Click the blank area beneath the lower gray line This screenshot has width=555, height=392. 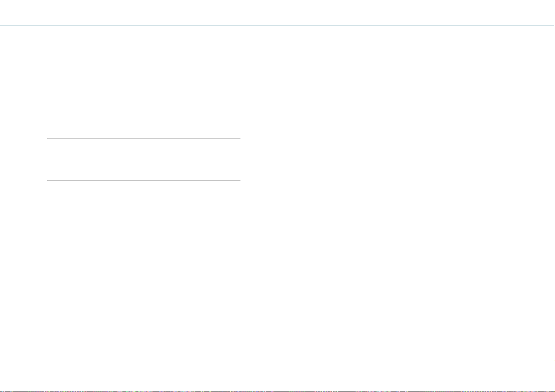tap(144, 271)
